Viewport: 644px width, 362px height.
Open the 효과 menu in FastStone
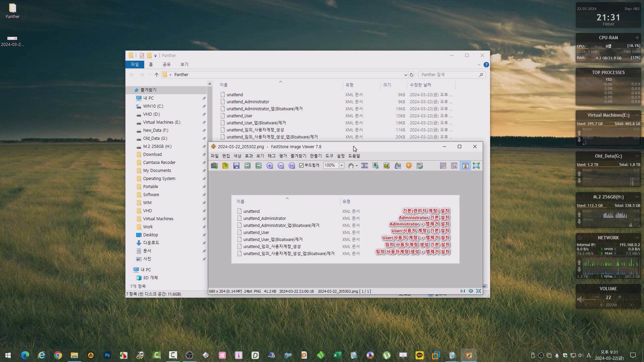click(x=249, y=156)
